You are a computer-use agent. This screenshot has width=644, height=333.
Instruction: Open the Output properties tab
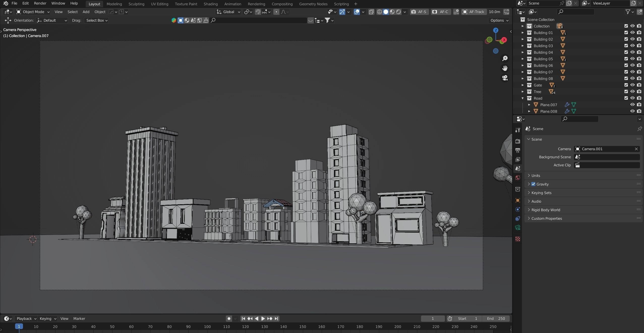click(x=518, y=150)
